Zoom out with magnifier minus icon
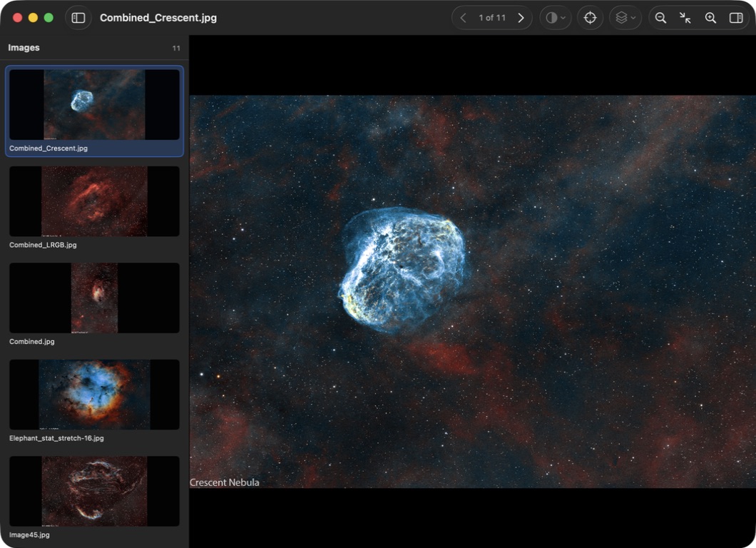This screenshot has width=756, height=548. pos(660,18)
